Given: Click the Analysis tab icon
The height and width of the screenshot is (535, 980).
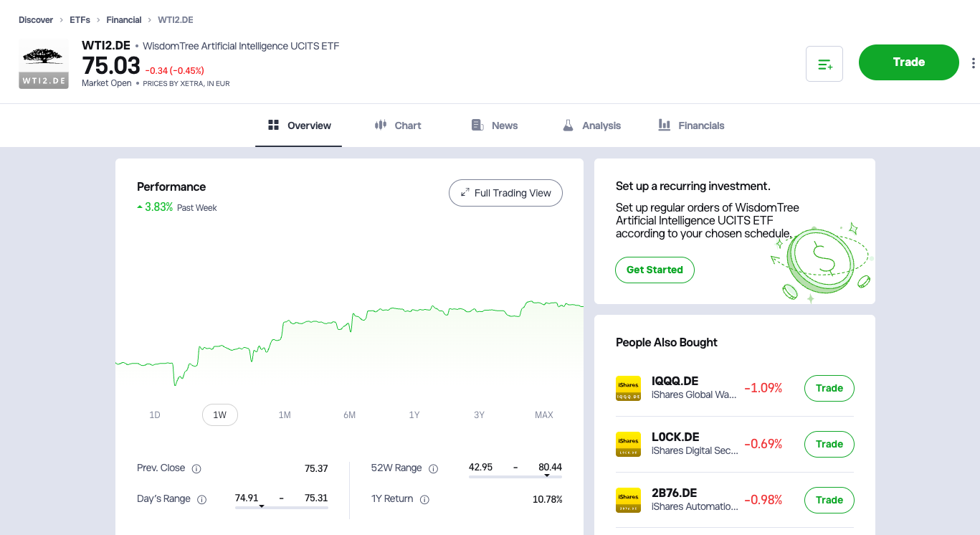Looking at the screenshot, I should [x=569, y=125].
